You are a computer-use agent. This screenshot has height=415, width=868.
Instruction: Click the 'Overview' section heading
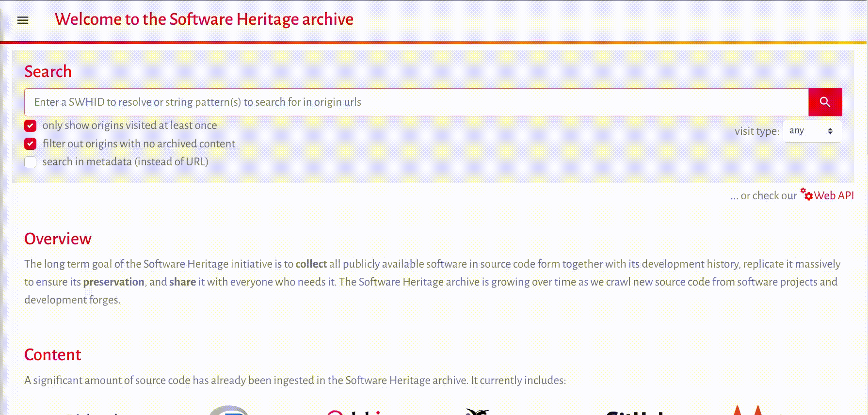coord(58,239)
